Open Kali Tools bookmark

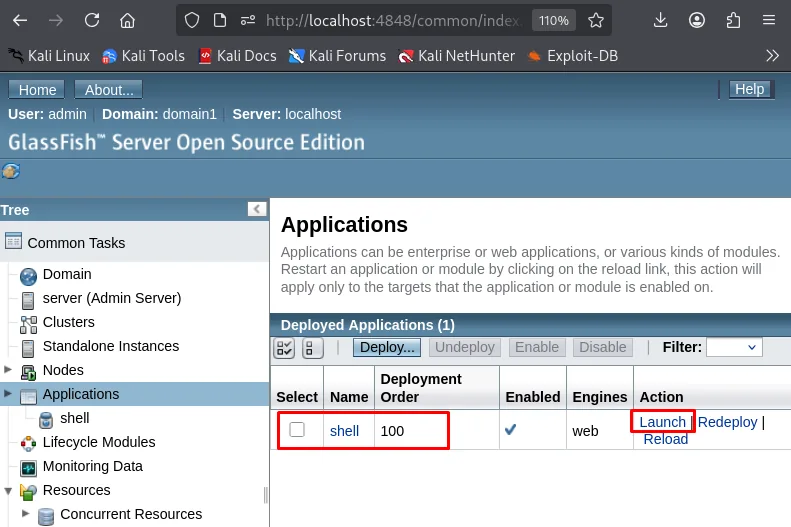[143, 55]
